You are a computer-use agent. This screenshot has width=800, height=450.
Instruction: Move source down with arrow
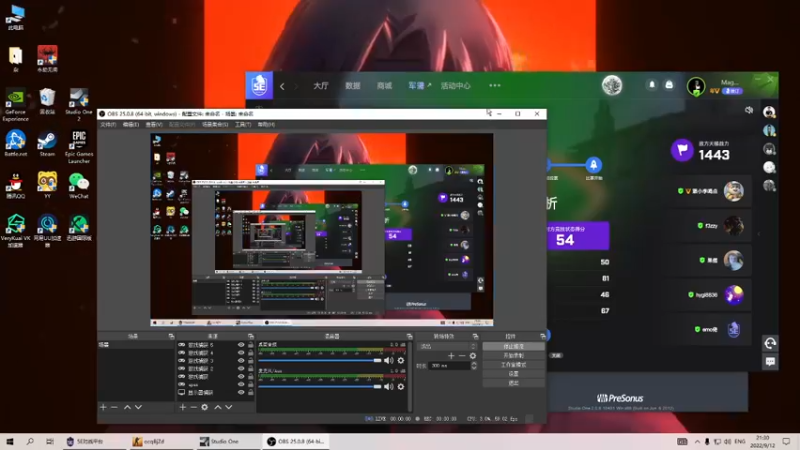[229, 407]
